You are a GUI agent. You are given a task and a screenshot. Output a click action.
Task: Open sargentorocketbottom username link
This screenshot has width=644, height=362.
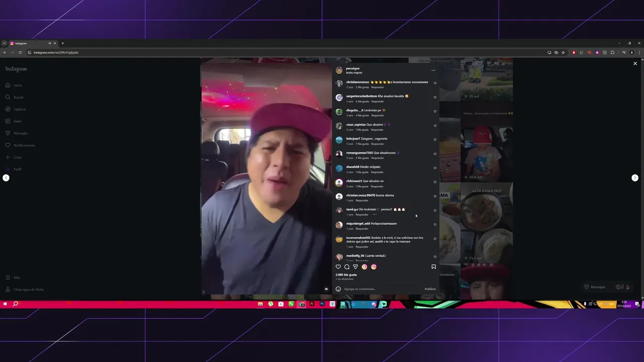(x=361, y=96)
